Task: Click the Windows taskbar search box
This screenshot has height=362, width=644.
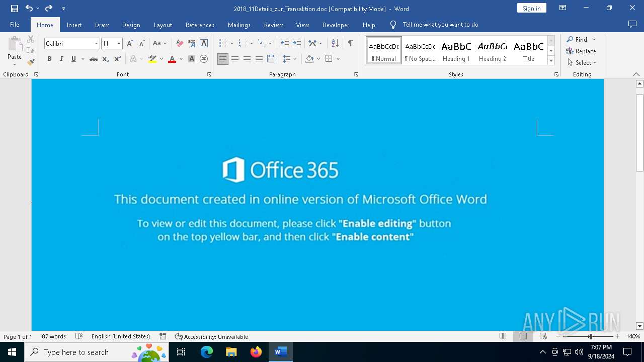Action: (97, 352)
